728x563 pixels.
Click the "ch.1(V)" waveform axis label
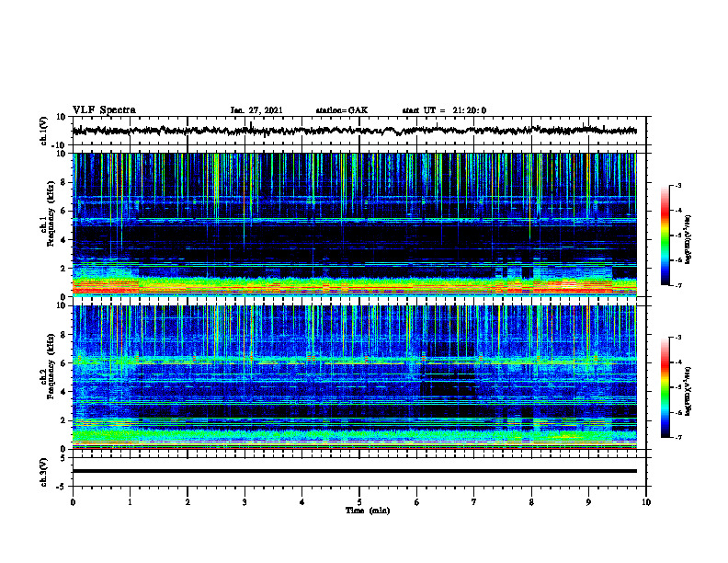(x=44, y=132)
